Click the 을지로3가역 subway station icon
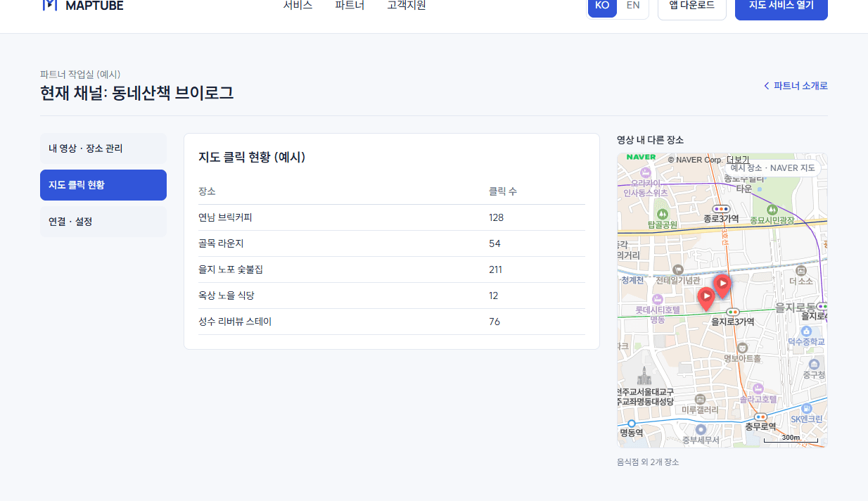868x501 pixels. pyautogui.click(x=732, y=312)
